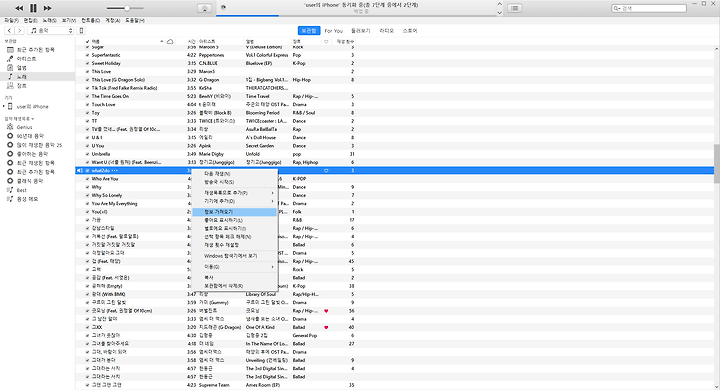Click the speaker icon on what2do row
The height and width of the screenshot is (390, 720).
[79, 170]
